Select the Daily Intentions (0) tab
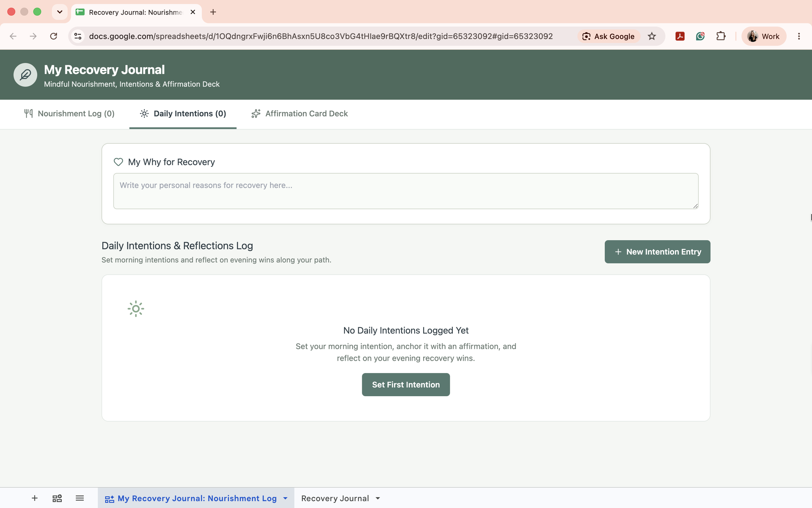 [183, 113]
